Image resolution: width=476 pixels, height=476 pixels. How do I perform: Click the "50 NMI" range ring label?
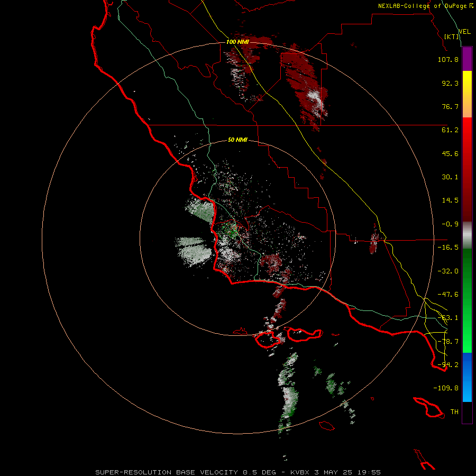[x=237, y=140]
